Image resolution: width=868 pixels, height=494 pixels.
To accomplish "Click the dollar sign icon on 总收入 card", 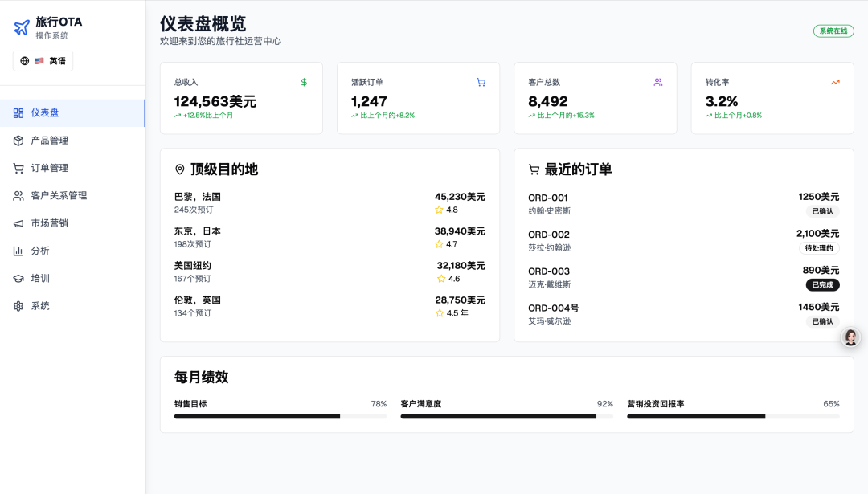I will [304, 82].
